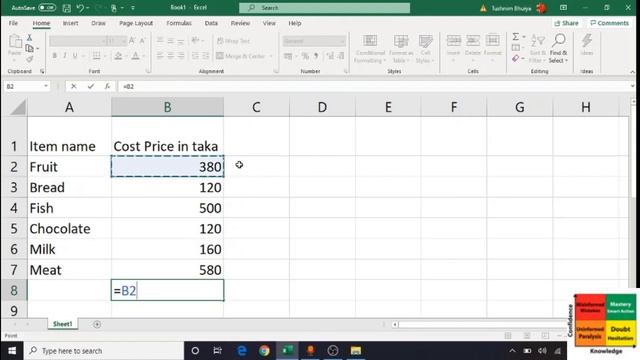Save the workbook using the save icon
This screenshot has height=360, width=640.
coord(67,8)
